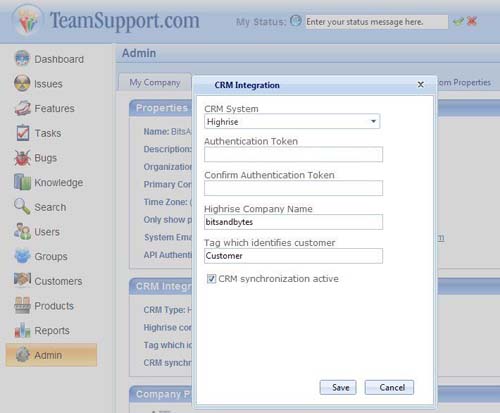Close the CRM Integration dialog

(x=421, y=85)
